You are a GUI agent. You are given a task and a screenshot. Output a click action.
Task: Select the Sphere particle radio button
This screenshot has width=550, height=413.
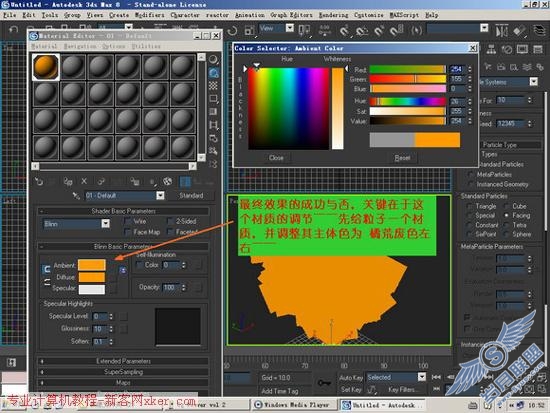506,234
